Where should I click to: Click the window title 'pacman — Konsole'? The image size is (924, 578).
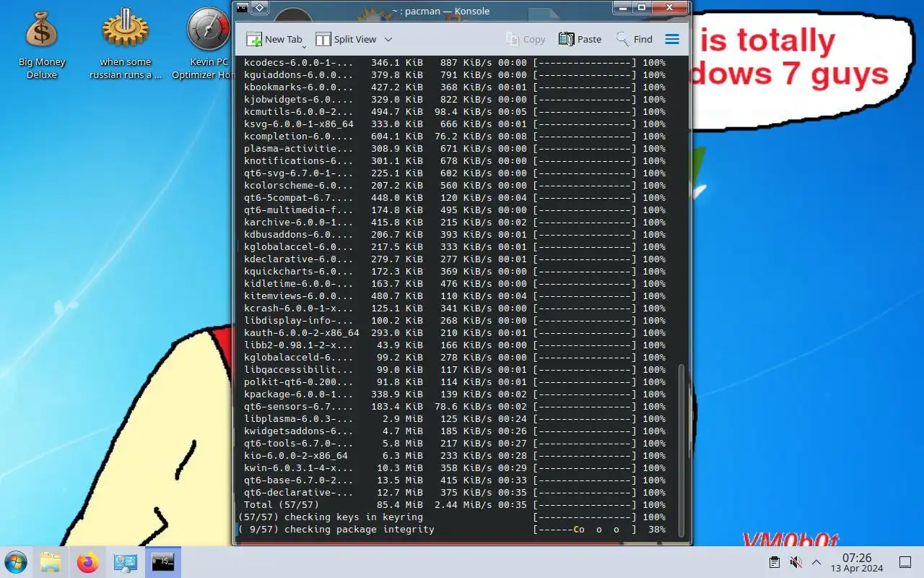[x=440, y=11]
